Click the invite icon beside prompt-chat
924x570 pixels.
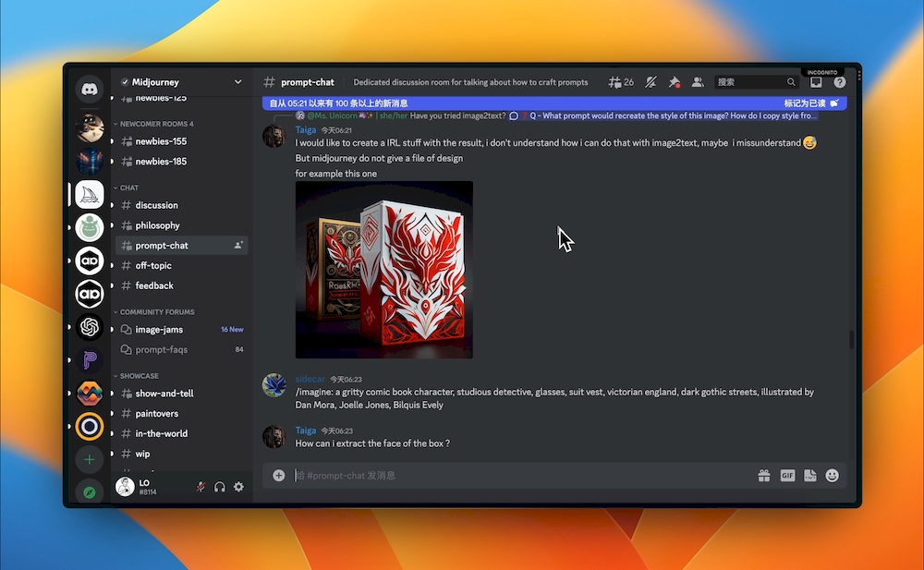tap(238, 245)
